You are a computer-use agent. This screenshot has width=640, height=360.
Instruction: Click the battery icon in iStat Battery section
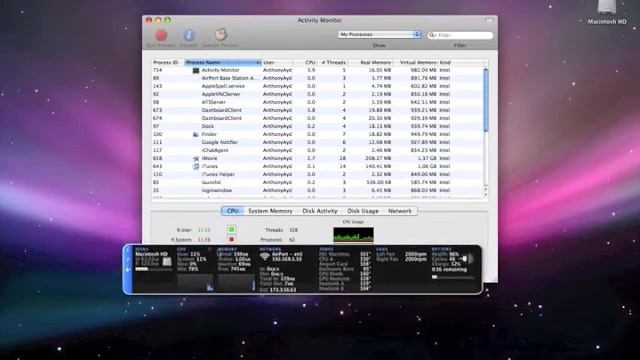point(467,259)
